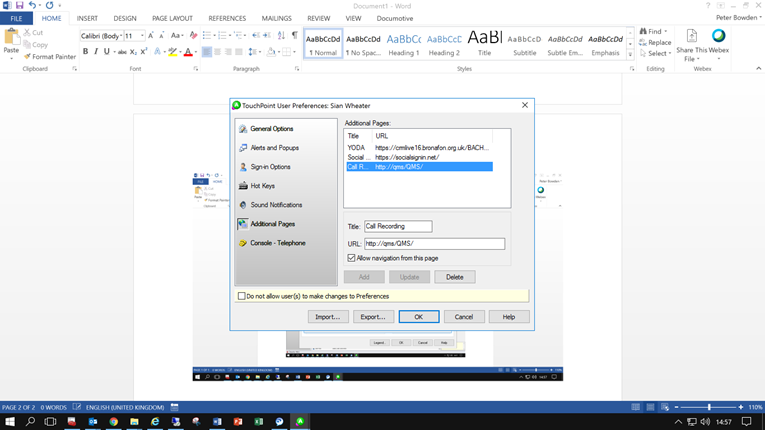Viewport: 765px width, 430px height.
Task: Click the Bold formatting icon
Action: tap(85, 52)
